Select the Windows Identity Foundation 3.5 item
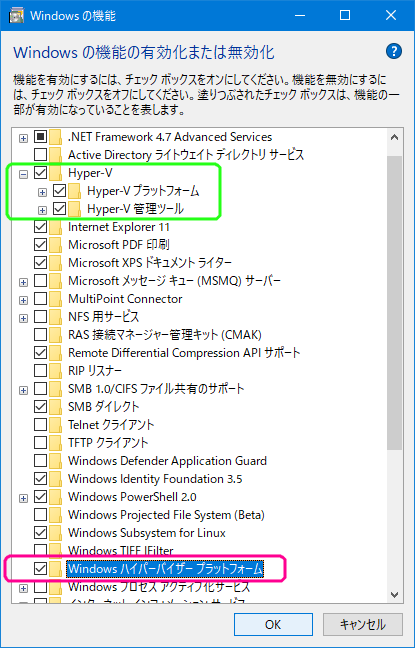Image resolution: width=415 pixels, height=648 pixels. [155, 479]
